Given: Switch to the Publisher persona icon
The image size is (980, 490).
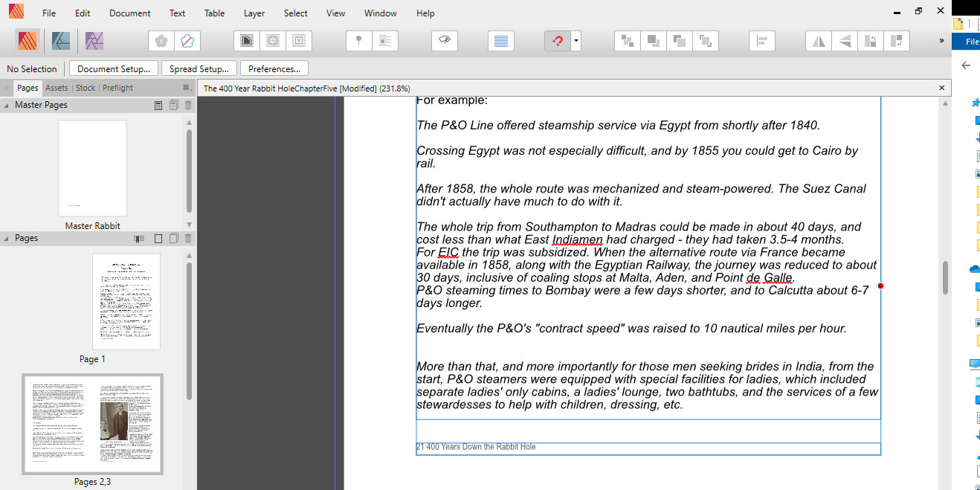Looking at the screenshot, I should coord(27,40).
